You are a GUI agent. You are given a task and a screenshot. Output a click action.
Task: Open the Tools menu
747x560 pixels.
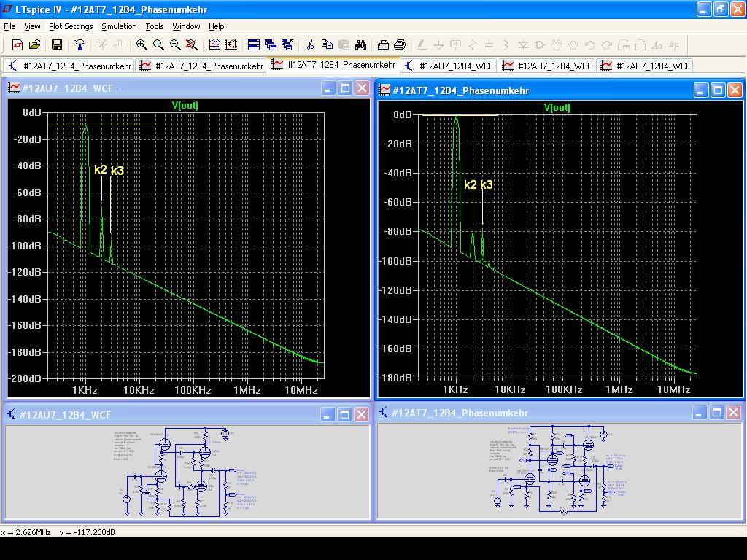coord(155,26)
